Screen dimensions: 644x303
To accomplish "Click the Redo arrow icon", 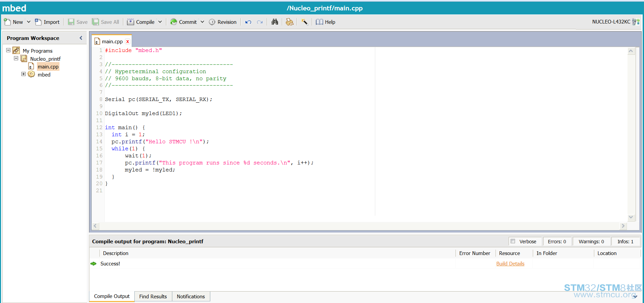I will coord(260,22).
